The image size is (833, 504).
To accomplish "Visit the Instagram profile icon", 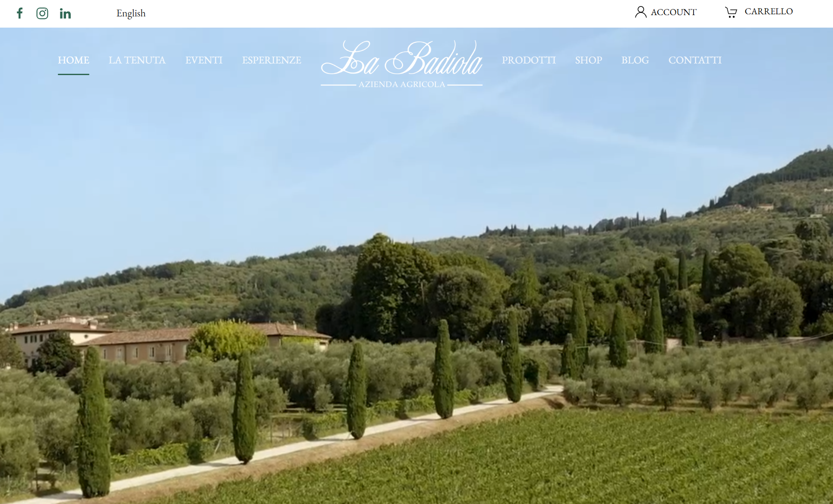I will pos(42,13).
